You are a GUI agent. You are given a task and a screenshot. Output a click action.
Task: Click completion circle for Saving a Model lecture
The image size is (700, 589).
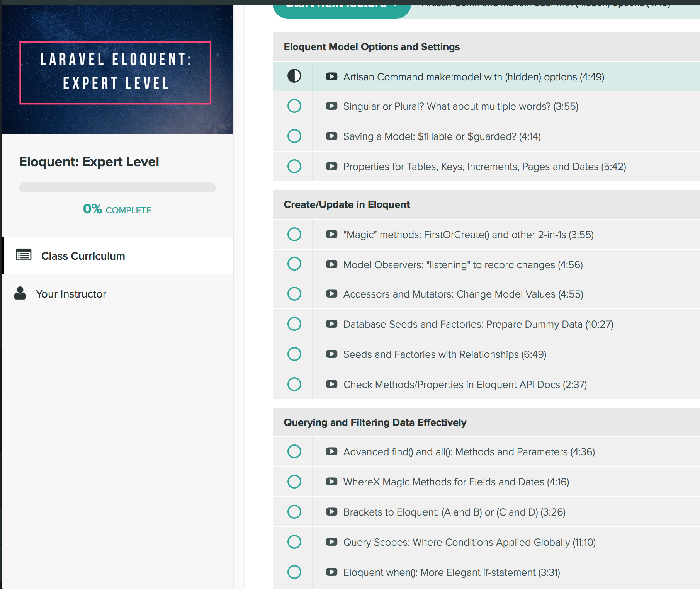point(294,136)
